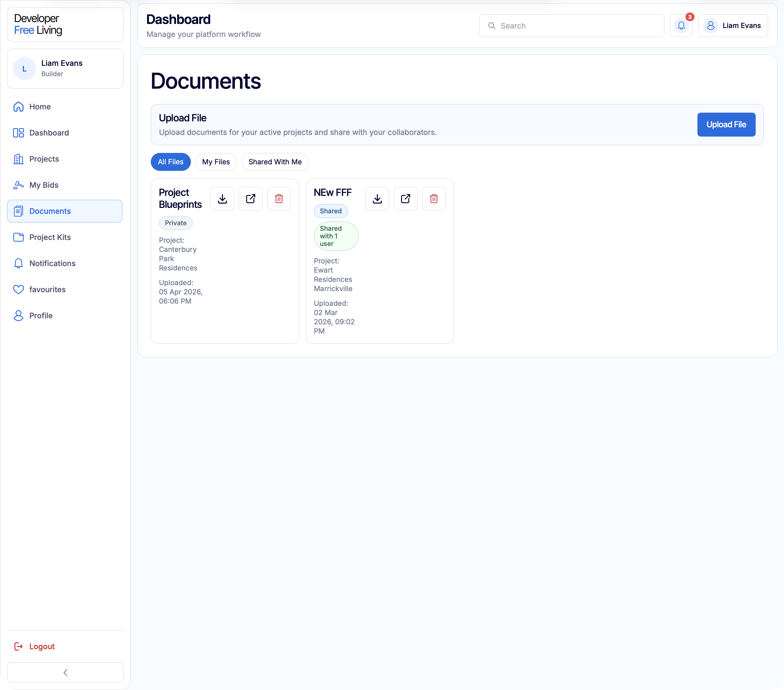
Task: Select the All Files filter tab
Action: click(x=171, y=162)
